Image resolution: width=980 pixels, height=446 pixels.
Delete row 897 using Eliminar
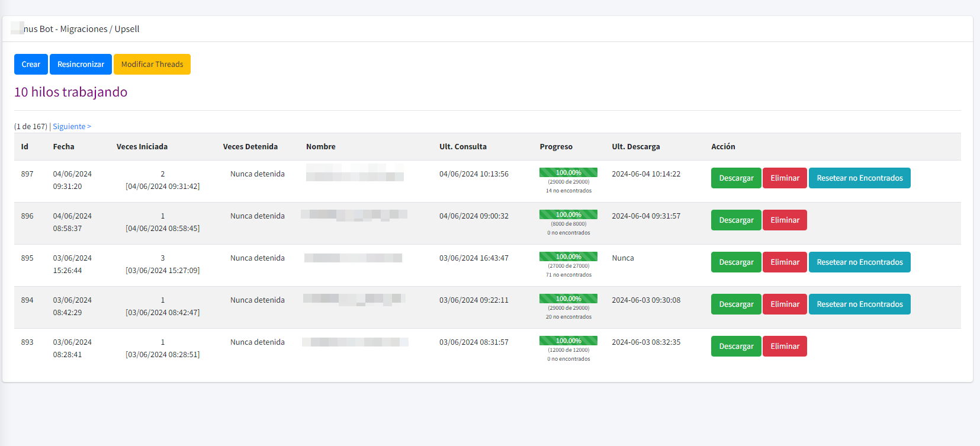(785, 178)
